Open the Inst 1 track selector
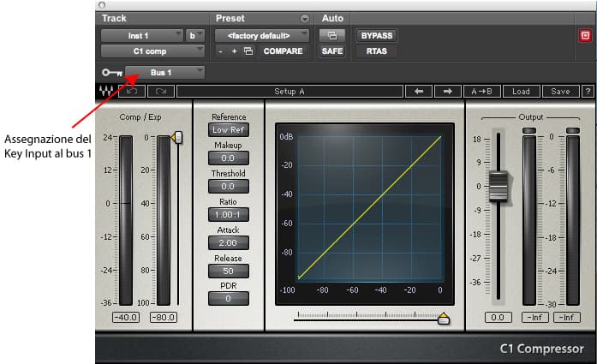The width and height of the screenshot is (597, 364). [142, 36]
